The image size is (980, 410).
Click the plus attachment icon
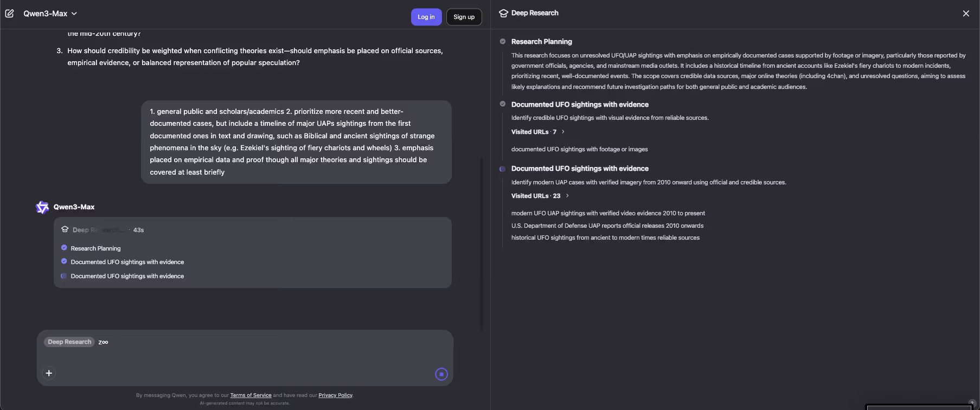click(x=49, y=373)
